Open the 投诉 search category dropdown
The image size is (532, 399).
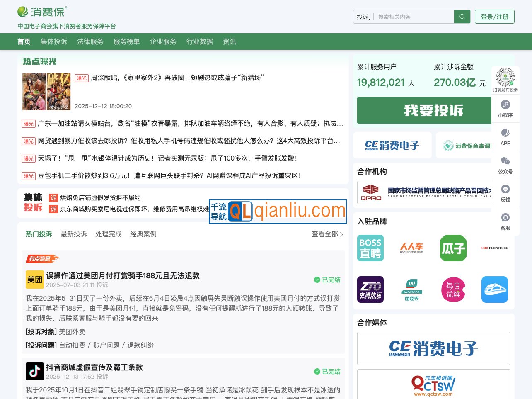coord(362,17)
